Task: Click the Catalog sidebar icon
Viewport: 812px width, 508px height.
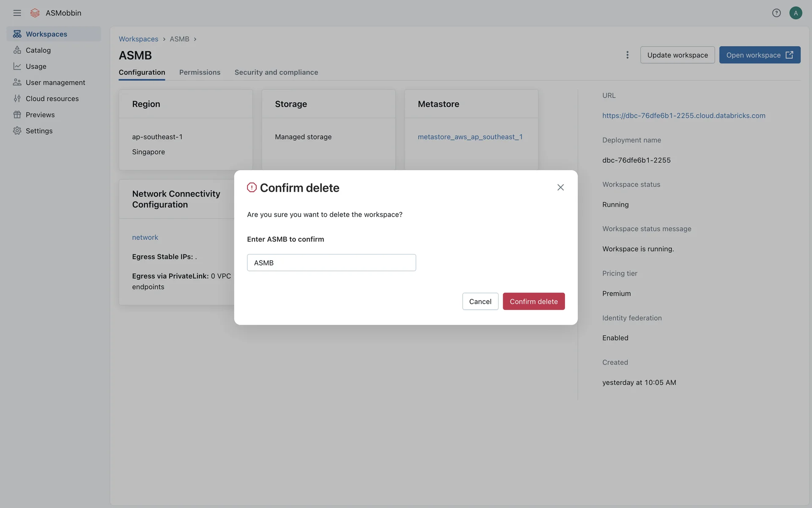Action: click(17, 50)
